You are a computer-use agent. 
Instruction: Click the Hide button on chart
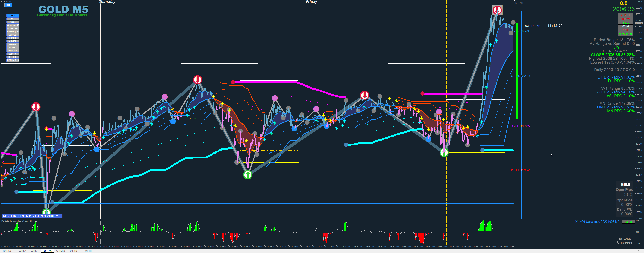[x=8, y=5]
